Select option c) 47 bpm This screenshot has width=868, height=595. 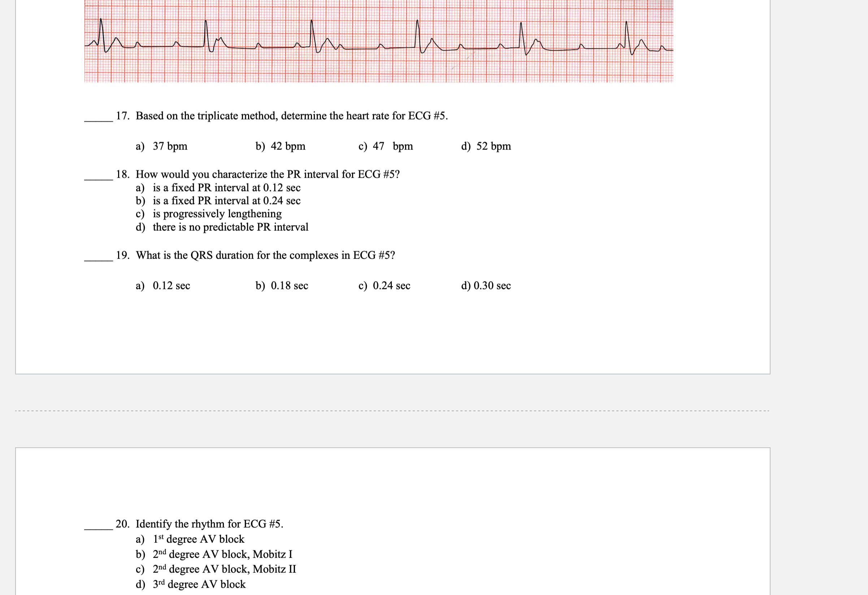(x=386, y=146)
